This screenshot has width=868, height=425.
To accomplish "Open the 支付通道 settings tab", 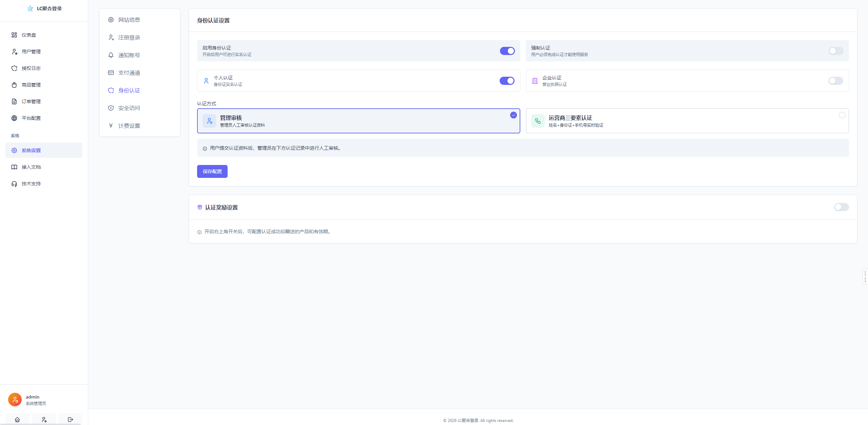I will pyautogui.click(x=129, y=73).
